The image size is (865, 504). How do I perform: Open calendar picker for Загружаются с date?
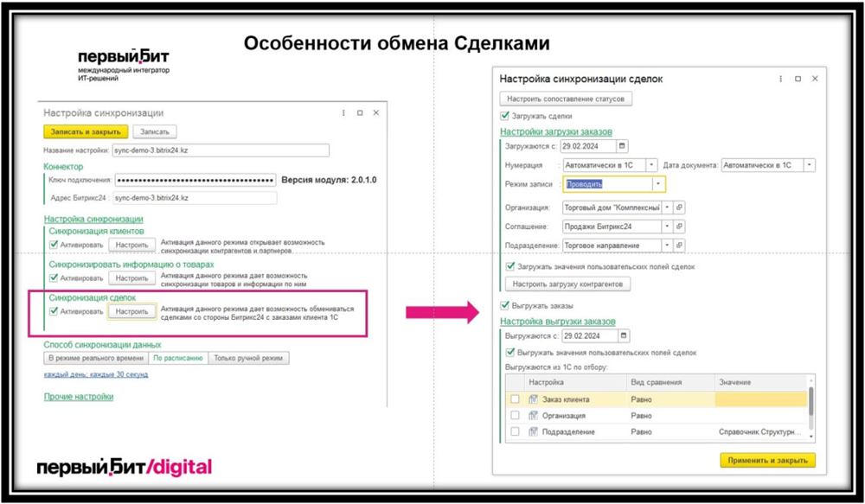coord(622,146)
